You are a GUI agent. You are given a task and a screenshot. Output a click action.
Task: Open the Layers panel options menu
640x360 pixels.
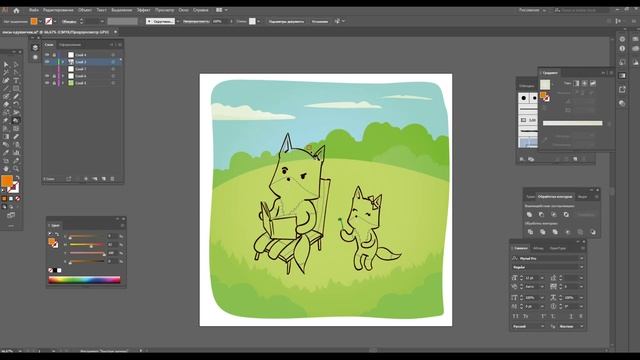pos(120,44)
